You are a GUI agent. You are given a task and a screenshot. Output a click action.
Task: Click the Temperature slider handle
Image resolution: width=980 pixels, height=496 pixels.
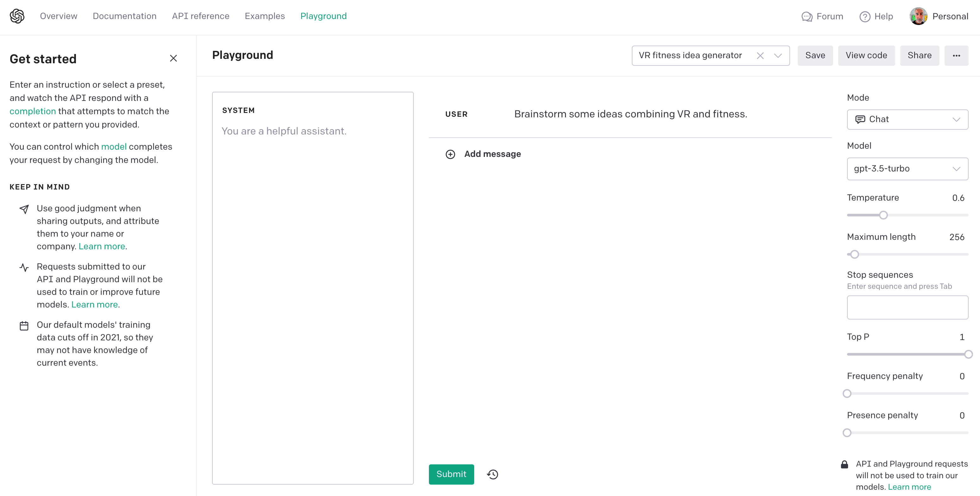[x=883, y=215]
